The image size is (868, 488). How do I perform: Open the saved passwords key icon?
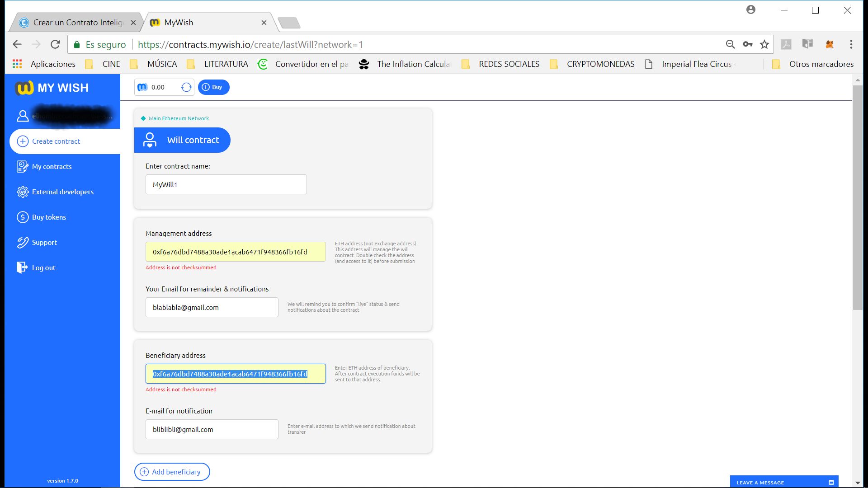pyautogui.click(x=748, y=44)
